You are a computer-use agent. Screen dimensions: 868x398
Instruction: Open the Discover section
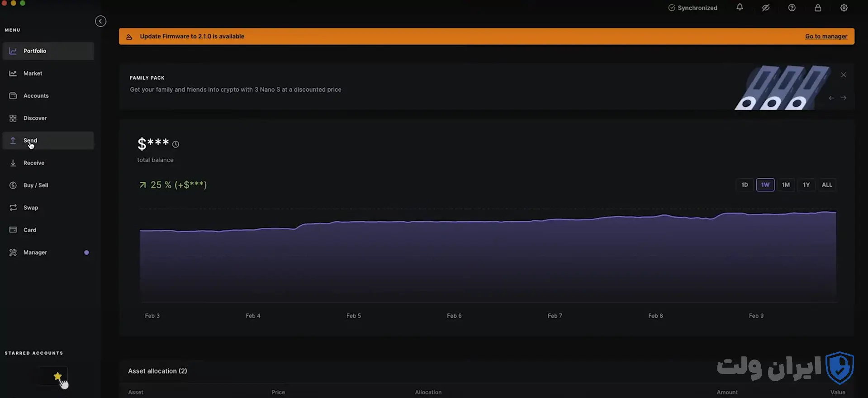[48, 118]
